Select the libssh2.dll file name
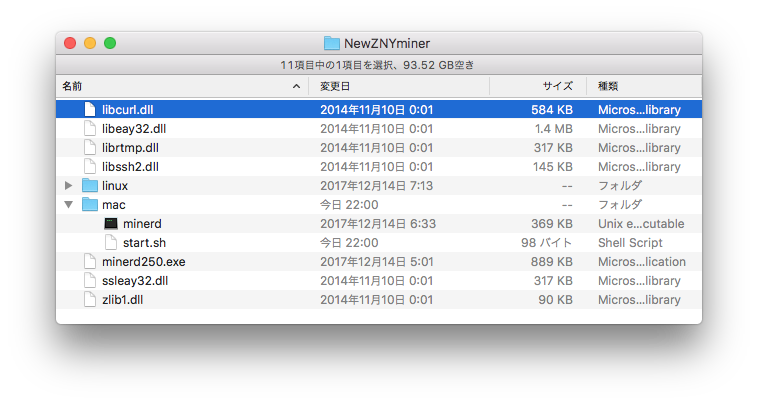 pyautogui.click(x=130, y=167)
